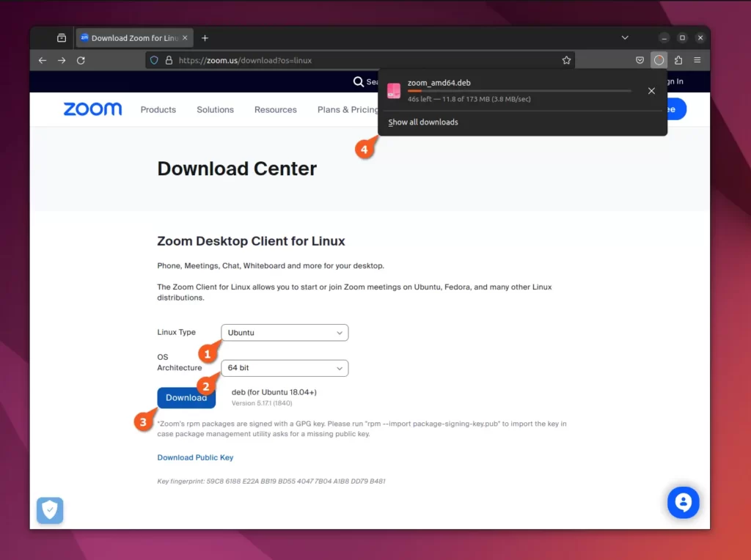Reload the page with the refresh icon
Image resolution: width=751 pixels, height=560 pixels.
(81, 60)
